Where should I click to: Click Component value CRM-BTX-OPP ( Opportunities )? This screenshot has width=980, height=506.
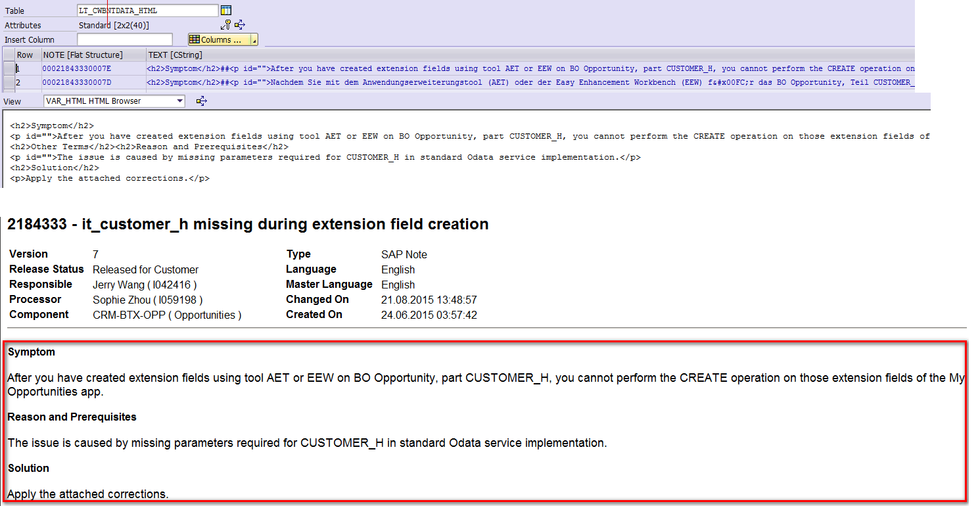tap(167, 315)
